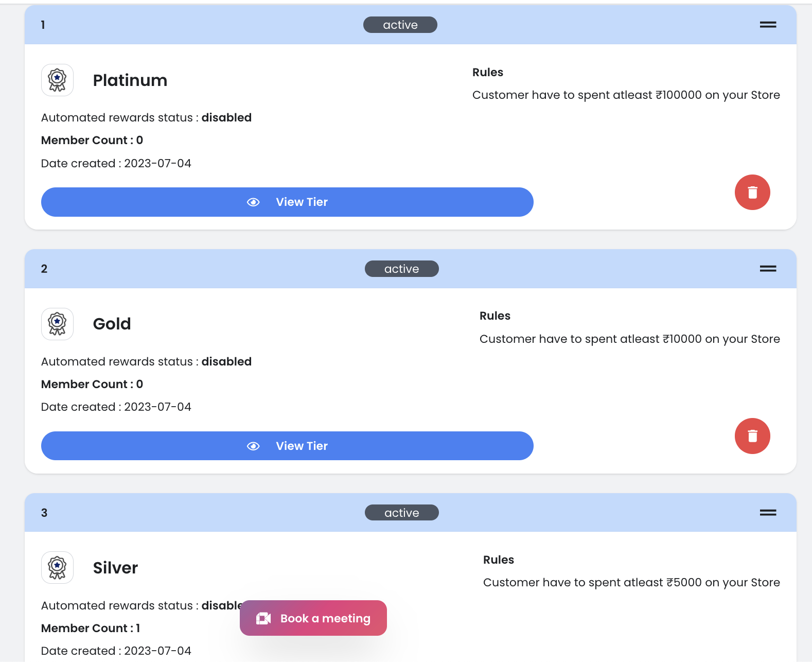Click the Silver tier drag handle
This screenshot has height=662, width=812.
click(x=768, y=513)
